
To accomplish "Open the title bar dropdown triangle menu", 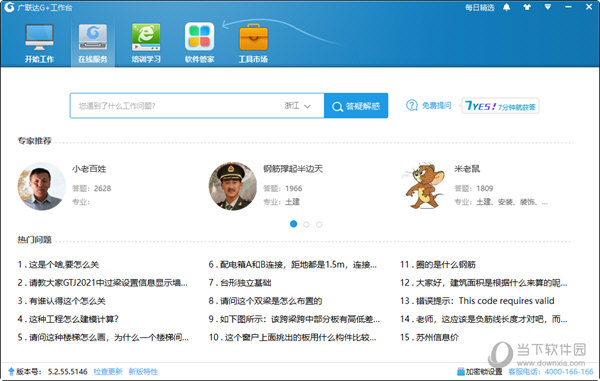I will pyautogui.click(x=548, y=7).
